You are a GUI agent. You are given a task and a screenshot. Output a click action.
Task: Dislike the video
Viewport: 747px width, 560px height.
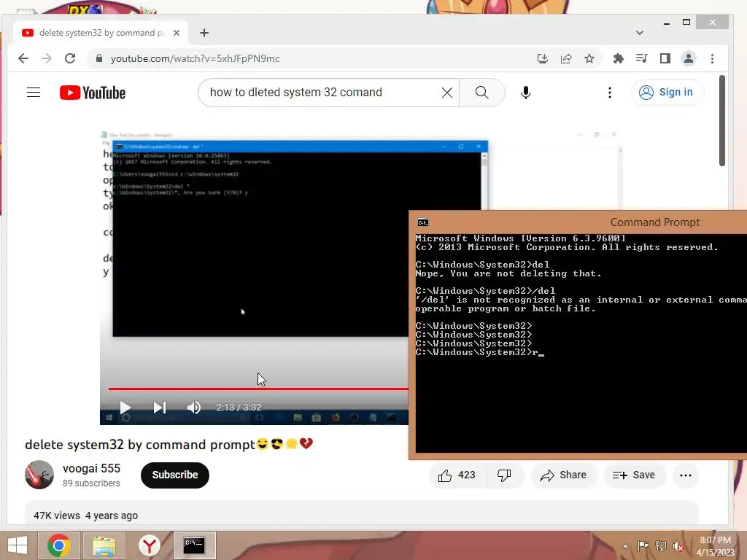point(504,475)
